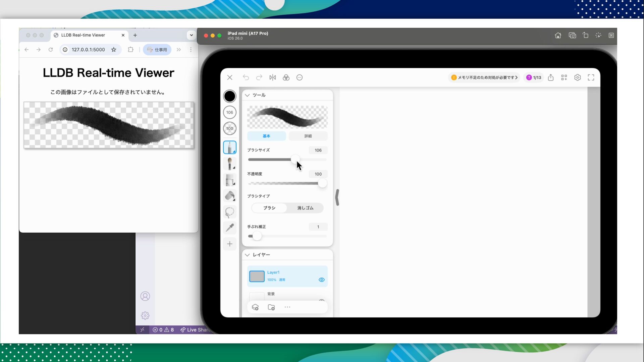Collapse the ツール panel chevron
The width and height of the screenshot is (644, 362).
(247, 95)
